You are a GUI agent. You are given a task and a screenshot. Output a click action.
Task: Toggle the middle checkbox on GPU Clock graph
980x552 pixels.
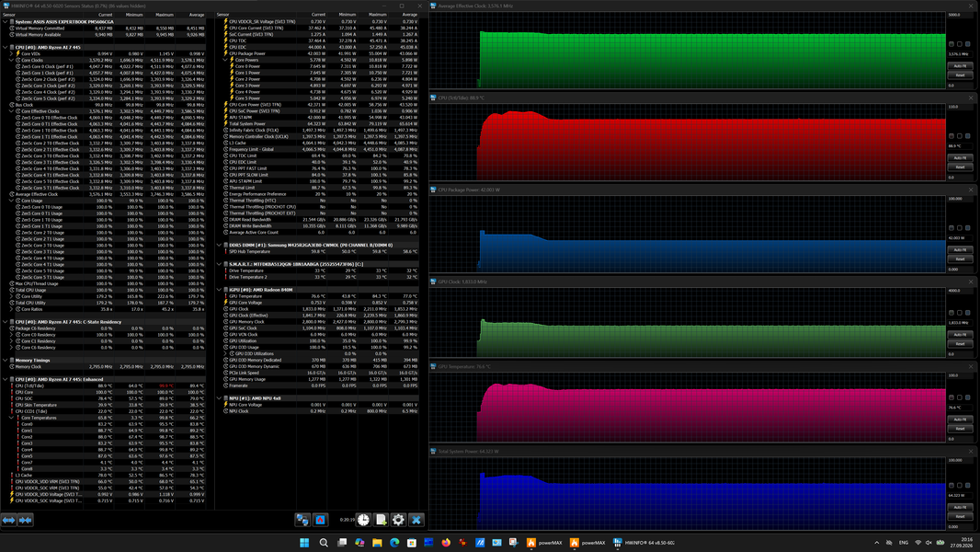960,313
